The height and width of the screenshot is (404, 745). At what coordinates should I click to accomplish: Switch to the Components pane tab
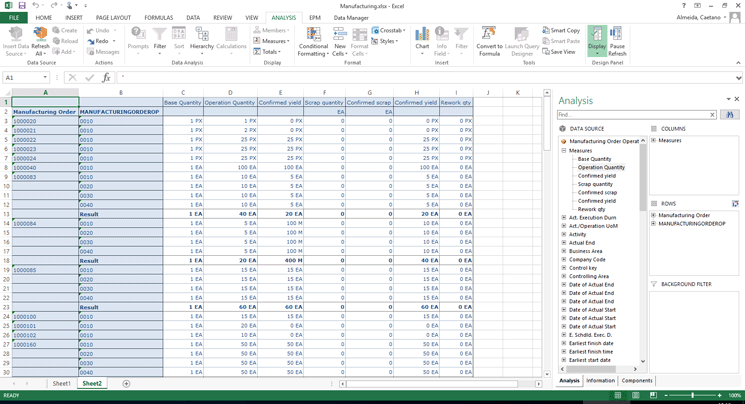[636, 381]
